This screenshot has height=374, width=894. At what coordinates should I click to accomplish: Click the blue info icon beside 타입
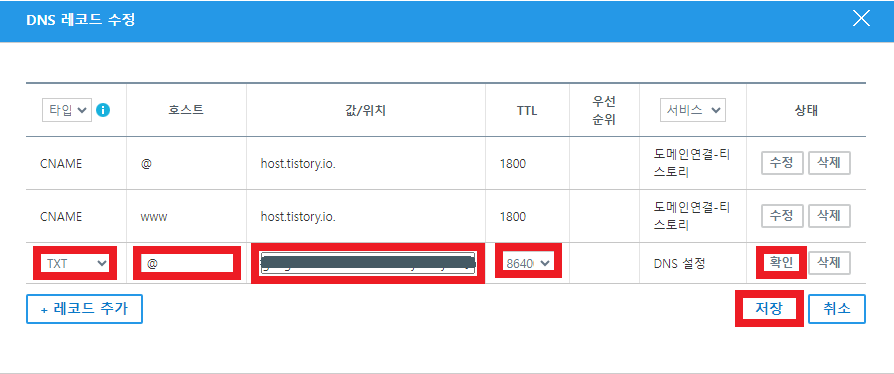point(103,110)
